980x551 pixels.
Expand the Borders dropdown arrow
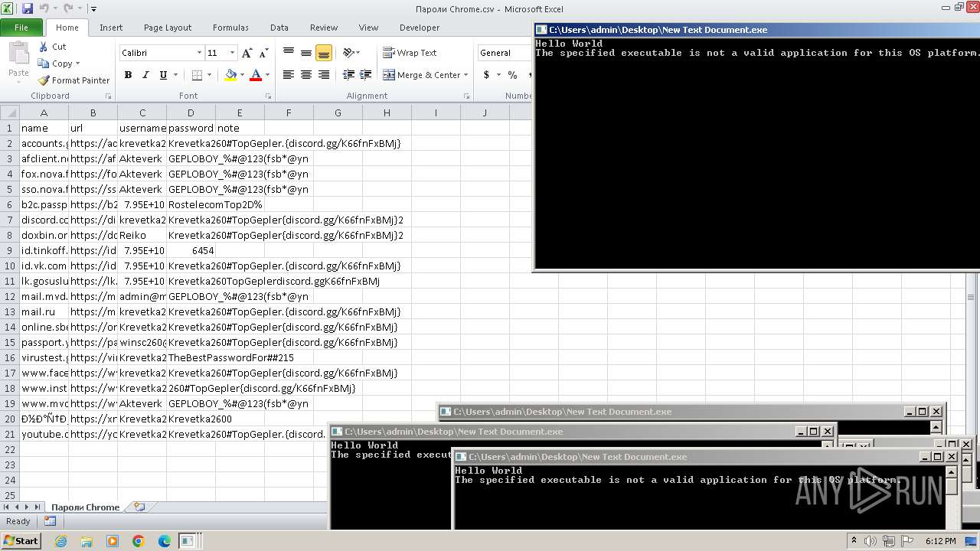(x=210, y=75)
